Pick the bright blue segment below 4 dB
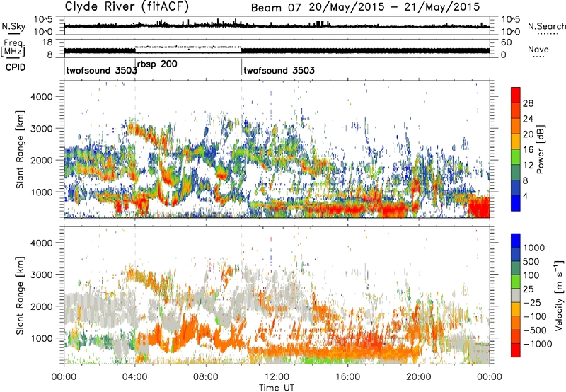 point(516,203)
